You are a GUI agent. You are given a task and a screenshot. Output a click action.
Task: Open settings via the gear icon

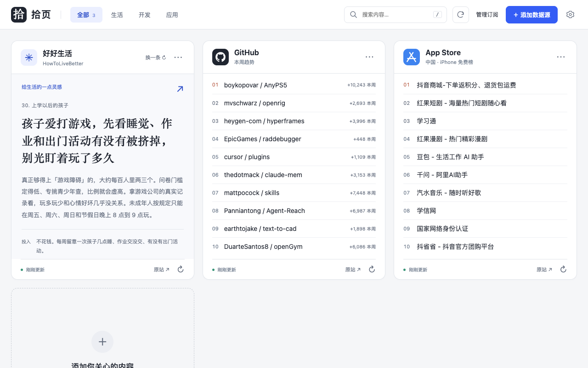tap(570, 15)
